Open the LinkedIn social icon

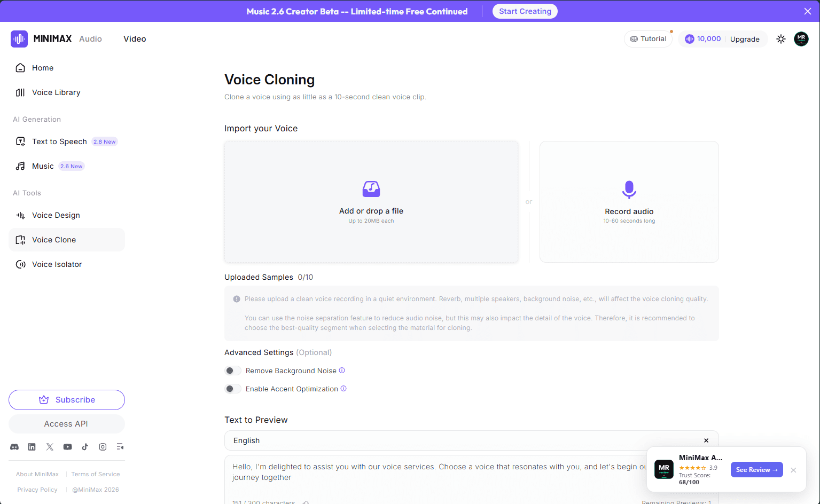pyautogui.click(x=32, y=447)
